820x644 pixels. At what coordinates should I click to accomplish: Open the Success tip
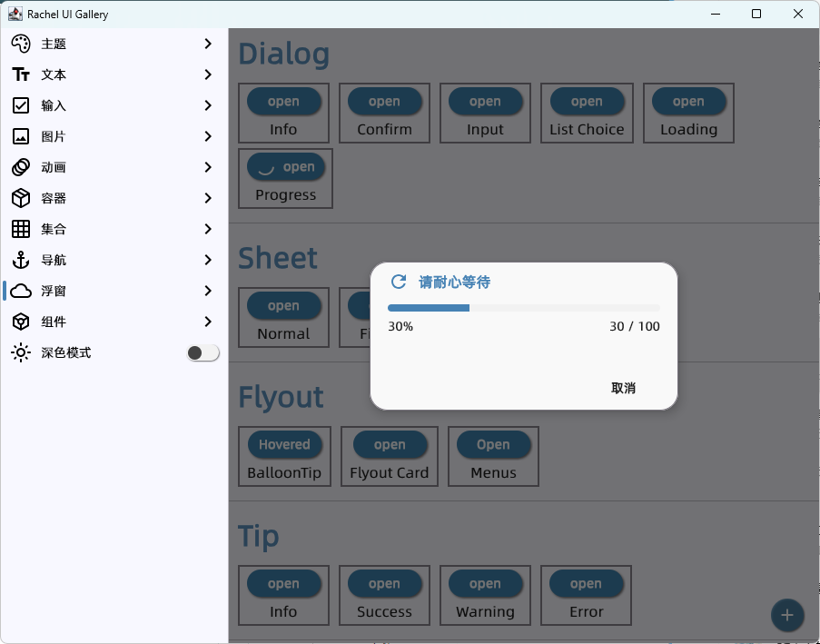[384, 584]
